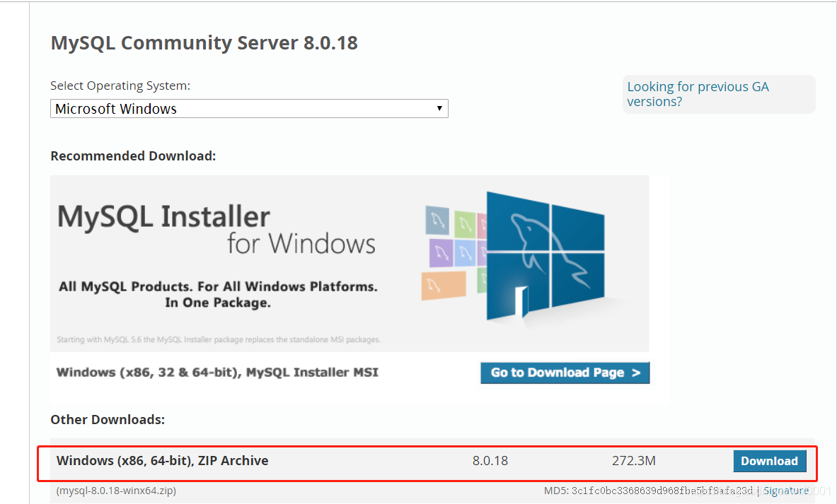Click 'Windows (x86, 32 & 64-bit), MySQL Installer MSI'
The image size is (837, 504).
[x=217, y=373]
